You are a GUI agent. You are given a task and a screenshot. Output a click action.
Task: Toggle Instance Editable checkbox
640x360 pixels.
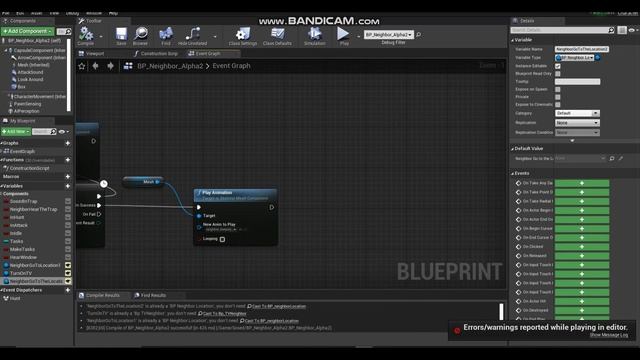558,66
